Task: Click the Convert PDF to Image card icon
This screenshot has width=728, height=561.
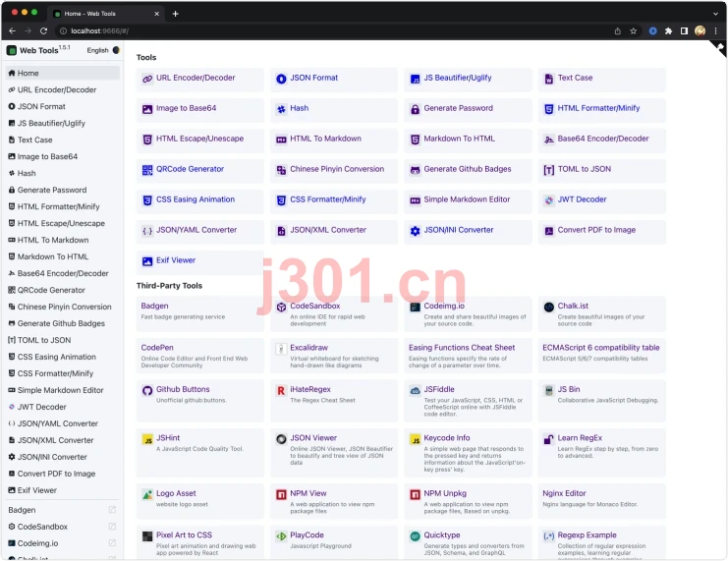Action: [549, 231]
